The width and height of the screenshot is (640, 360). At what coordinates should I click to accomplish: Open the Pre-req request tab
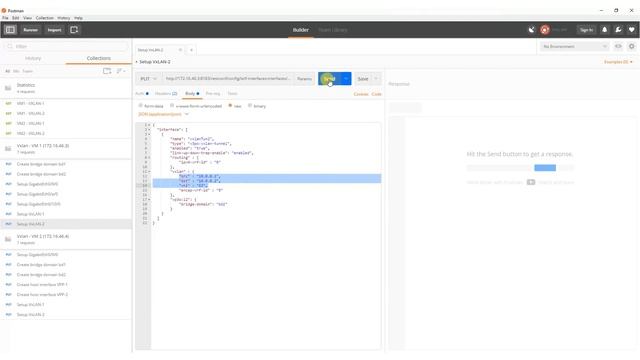tap(213, 94)
